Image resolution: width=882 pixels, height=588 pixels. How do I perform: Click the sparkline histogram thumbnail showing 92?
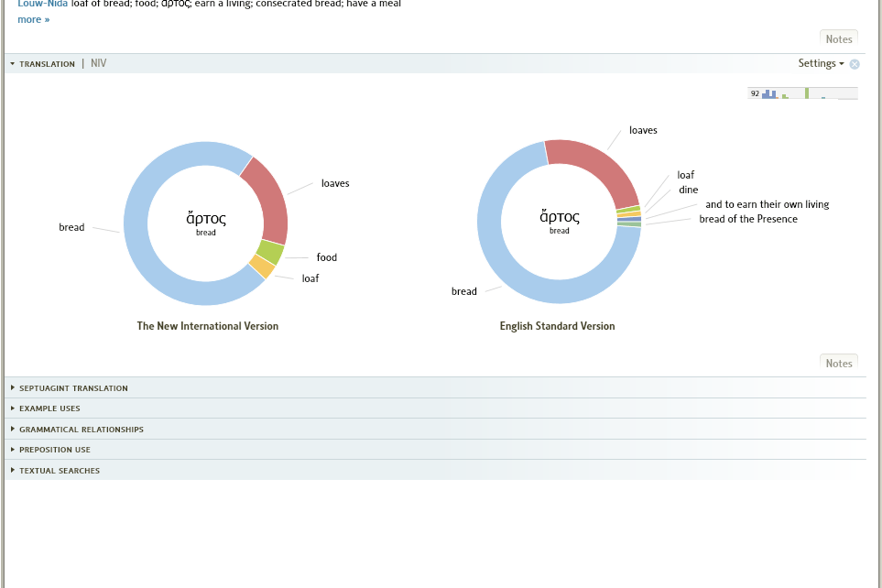tap(802, 93)
